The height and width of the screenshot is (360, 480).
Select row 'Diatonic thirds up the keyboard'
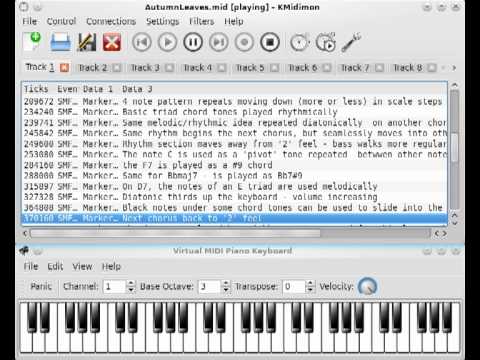coord(235,197)
